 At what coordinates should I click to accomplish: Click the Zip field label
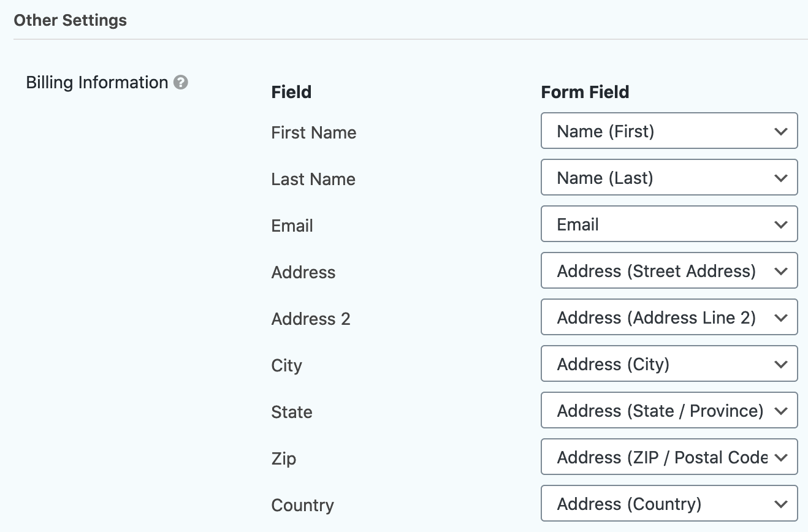[x=283, y=458]
